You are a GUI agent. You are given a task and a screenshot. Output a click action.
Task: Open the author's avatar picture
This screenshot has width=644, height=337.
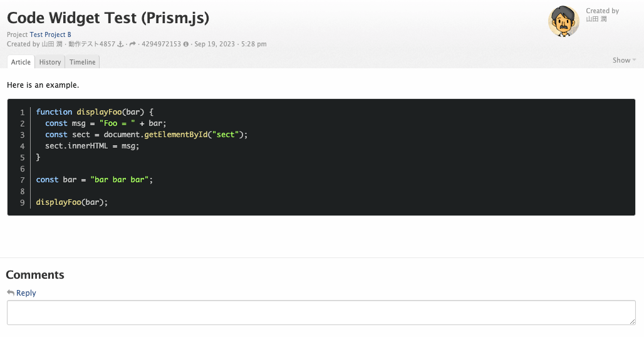(x=563, y=22)
